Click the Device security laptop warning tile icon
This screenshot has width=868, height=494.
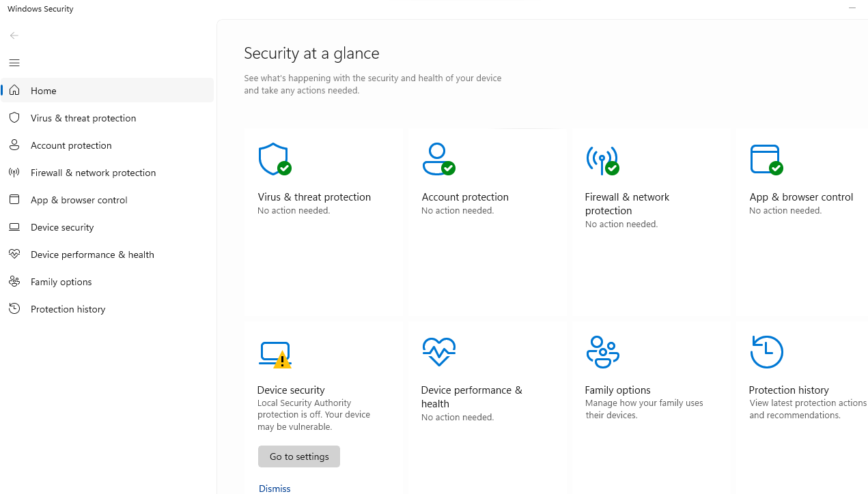tap(275, 354)
